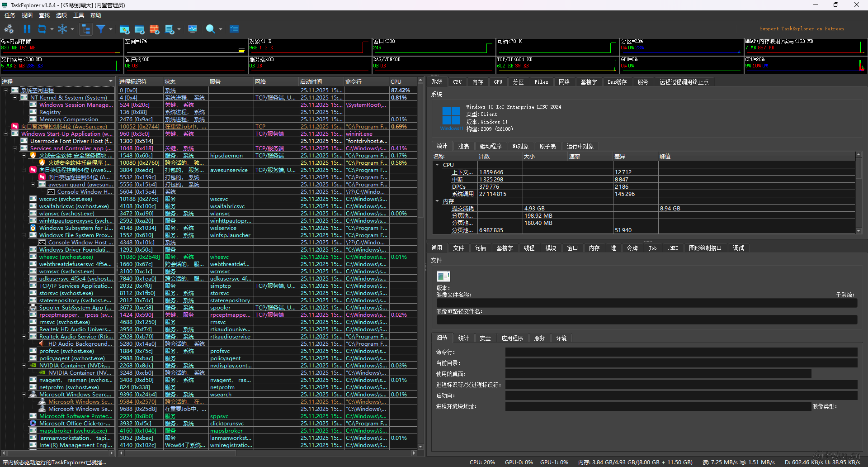This screenshot has height=467, width=868.
Task: Open the 工具 menu
Action: pos(79,15)
